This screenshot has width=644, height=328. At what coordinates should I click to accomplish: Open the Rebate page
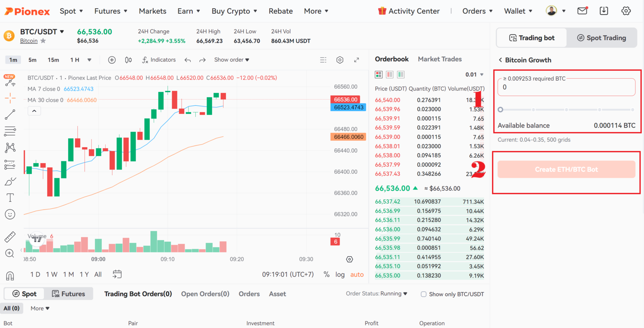point(281,11)
